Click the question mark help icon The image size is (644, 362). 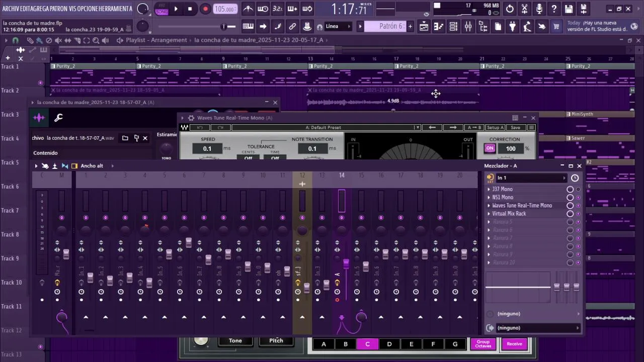(x=554, y=9)
